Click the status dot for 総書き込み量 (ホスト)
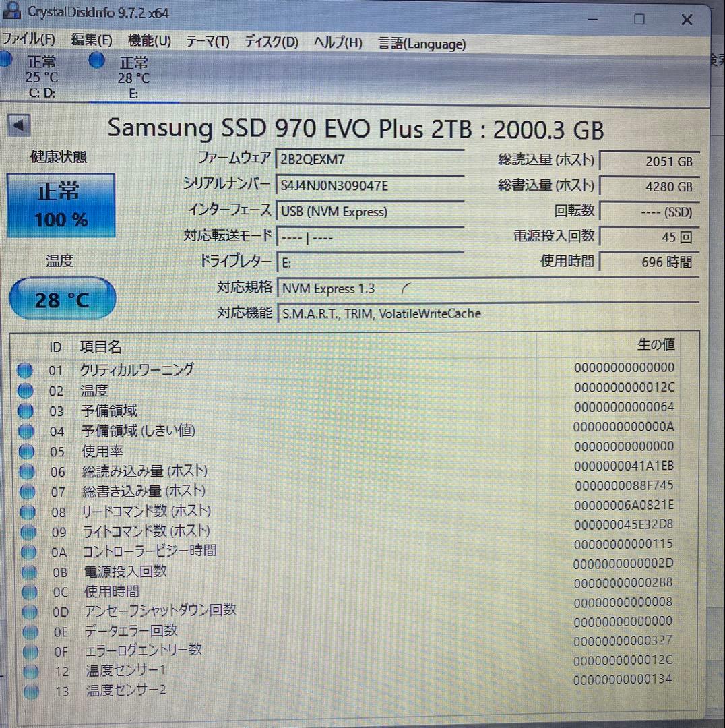This screenshot has height=728, width=725. tap(26, 491)
